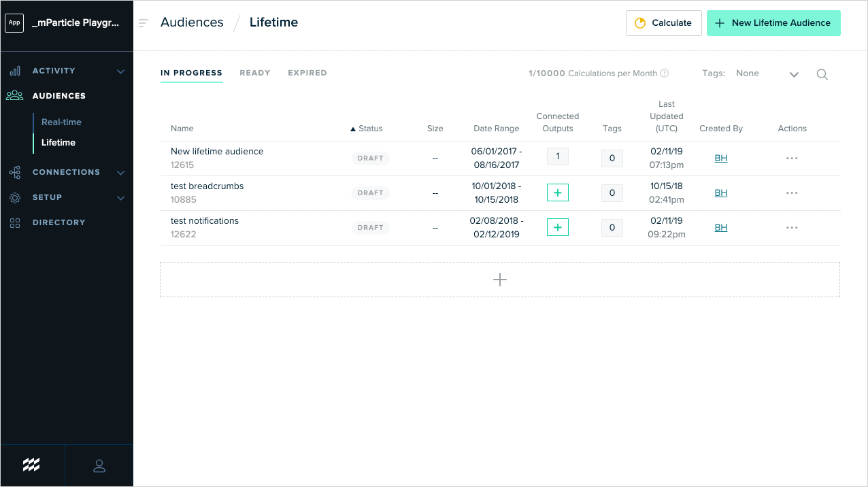Click the Tags column header

point(612,129)
